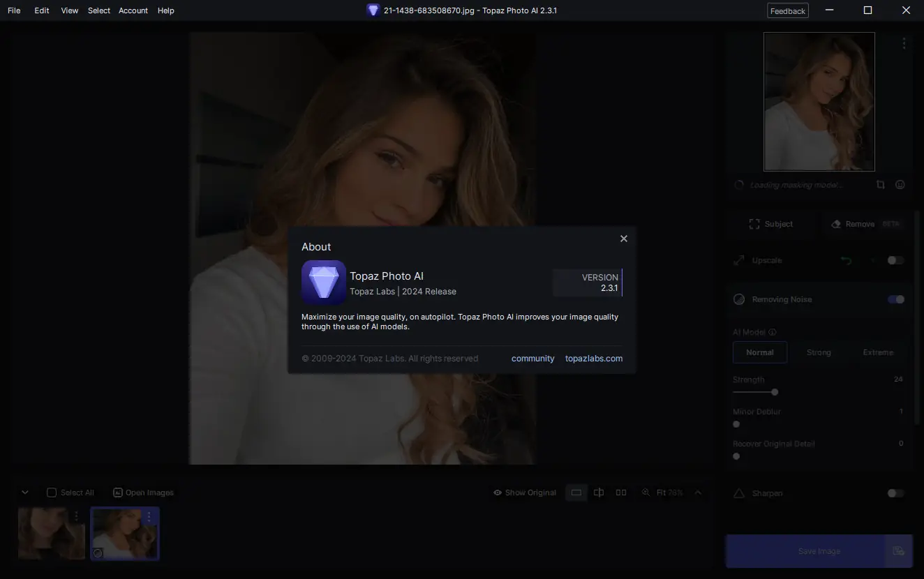Click the Topaz Photo AI gem logo in About
The height and width of the screenshot is (579, 924).
point(324,283)
